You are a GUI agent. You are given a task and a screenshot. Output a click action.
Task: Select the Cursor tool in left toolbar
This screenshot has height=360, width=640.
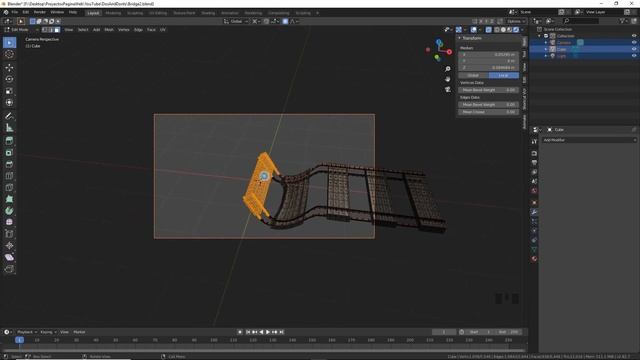tap(9, 54)
